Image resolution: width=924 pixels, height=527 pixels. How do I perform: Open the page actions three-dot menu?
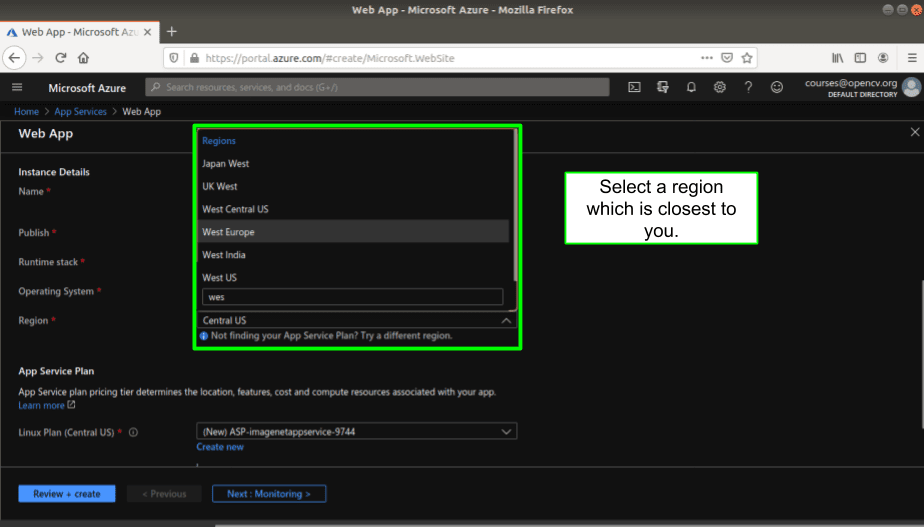pyautogui.click(x=707, y=58)
